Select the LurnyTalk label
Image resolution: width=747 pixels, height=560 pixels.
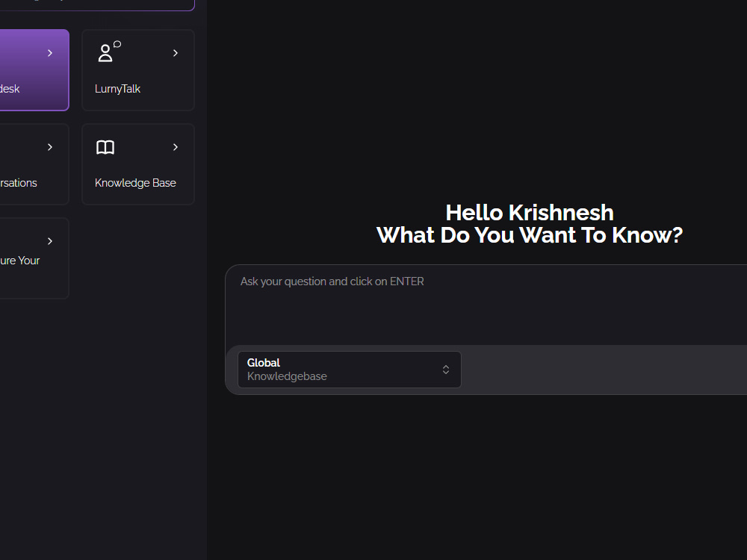tap(118, 89)
